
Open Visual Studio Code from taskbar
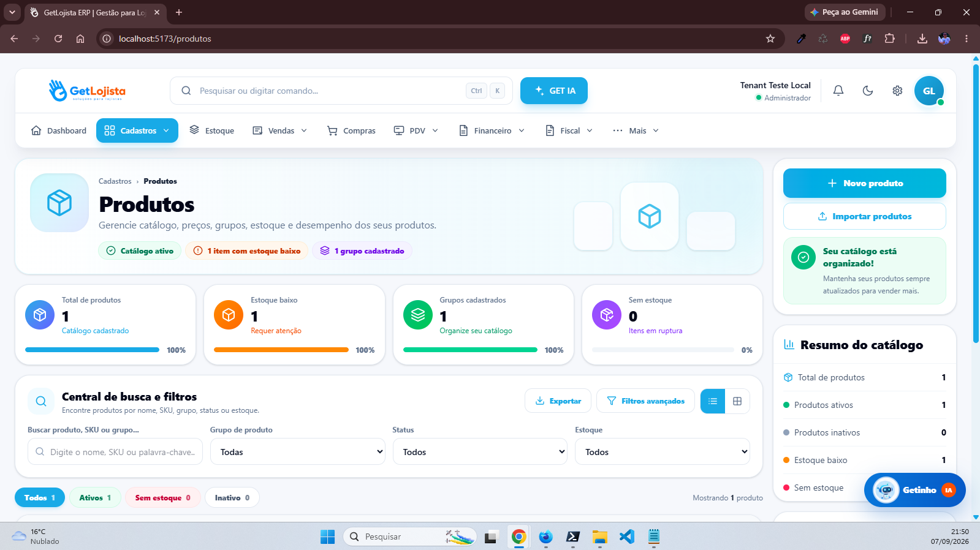[626, 537]
